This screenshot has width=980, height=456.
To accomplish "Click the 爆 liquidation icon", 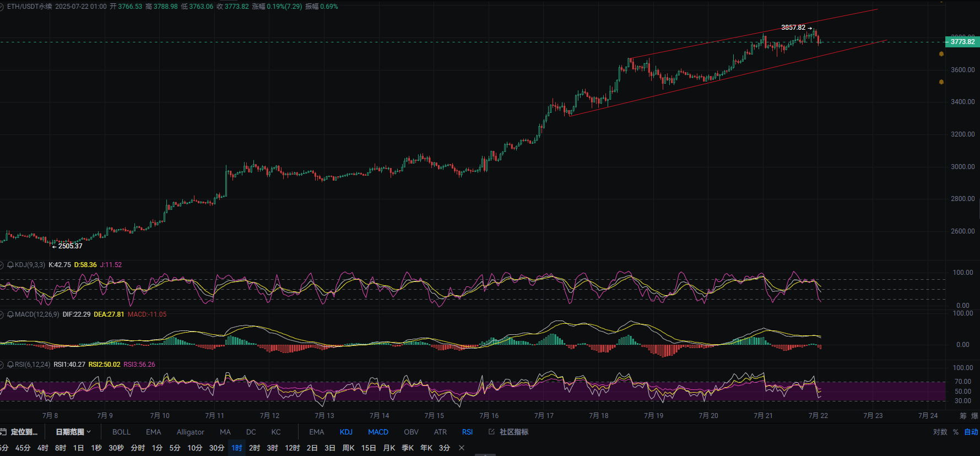I will (x=974, y=416).
